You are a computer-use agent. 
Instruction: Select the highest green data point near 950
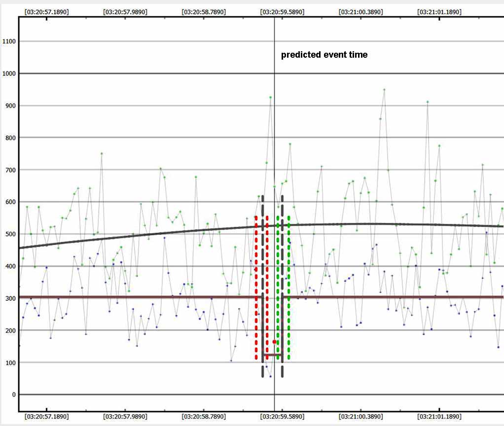click(x=384, y=90)
